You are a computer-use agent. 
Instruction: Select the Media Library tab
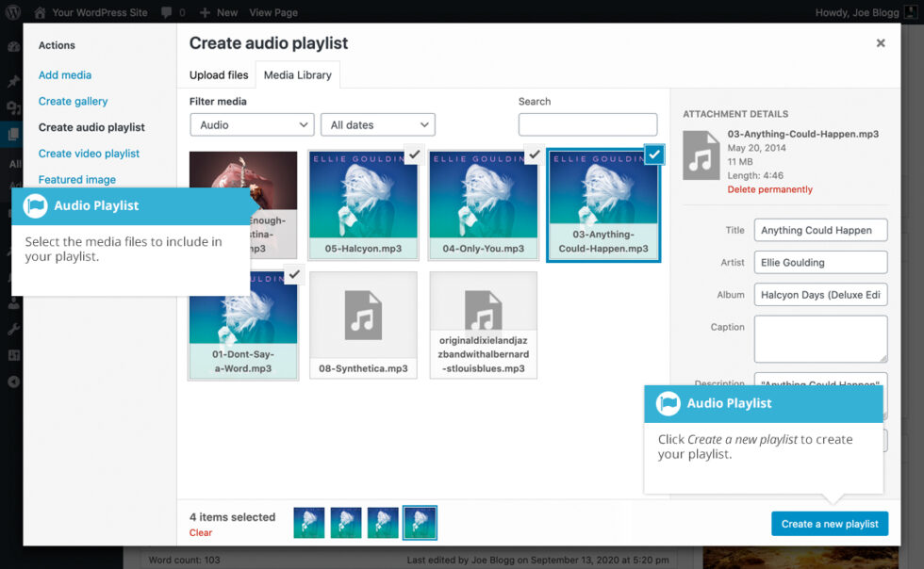(297, 74)
